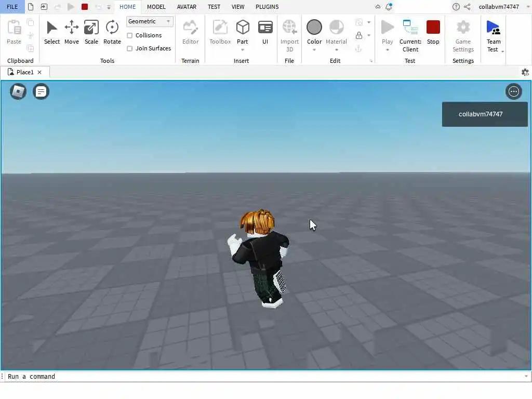
Task: Click the tab settings gear icon
Action: (525, 72)
